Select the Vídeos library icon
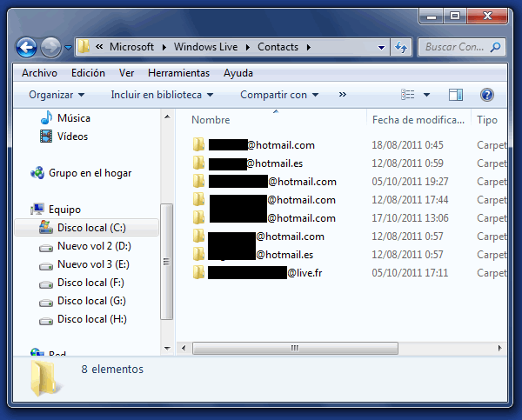 pos(46,137)
